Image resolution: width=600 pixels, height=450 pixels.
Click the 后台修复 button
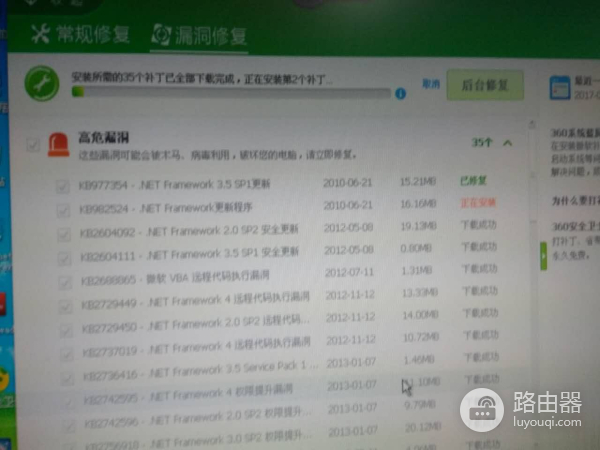485,85
